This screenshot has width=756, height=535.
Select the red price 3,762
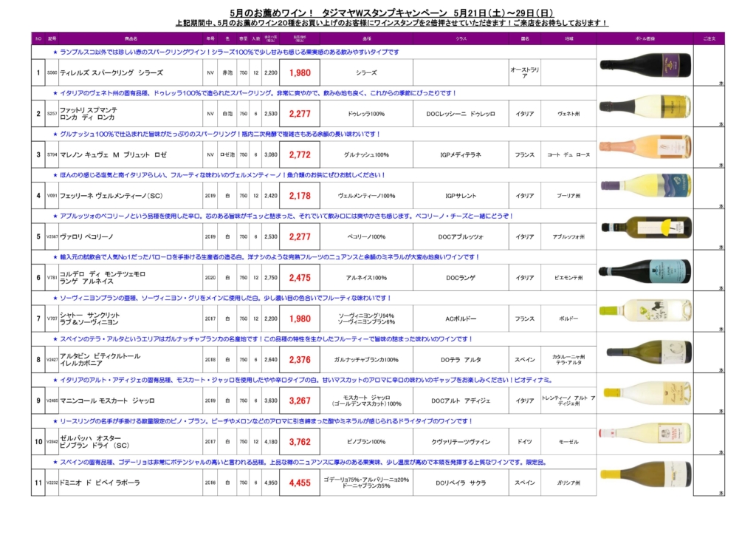click(300, 442)
